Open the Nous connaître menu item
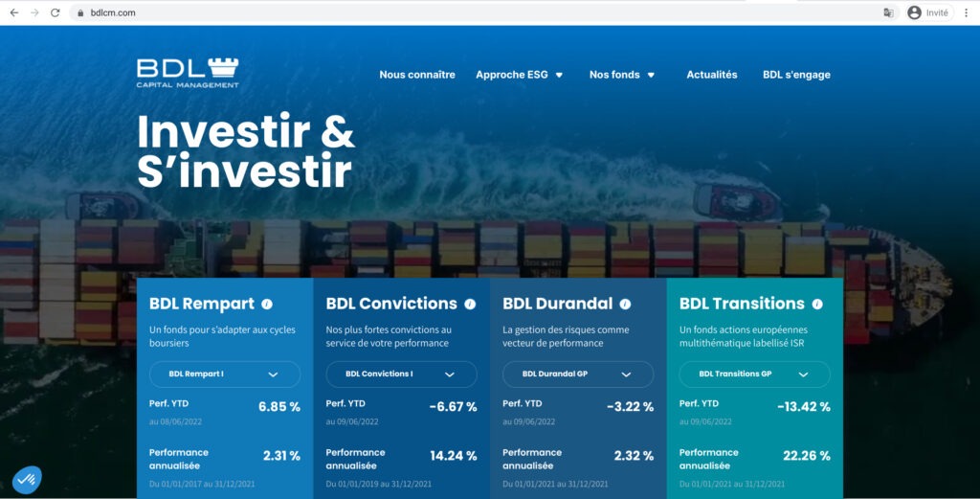 [417, 75]
